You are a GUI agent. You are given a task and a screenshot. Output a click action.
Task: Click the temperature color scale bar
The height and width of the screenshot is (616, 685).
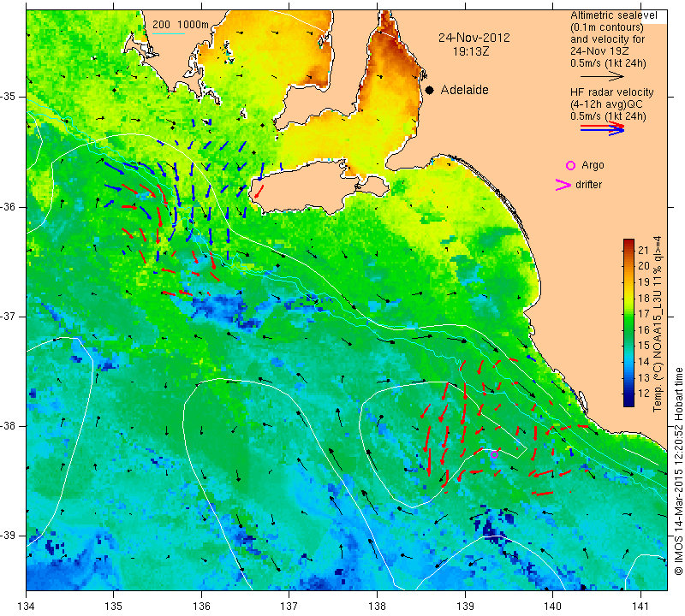click(628, 323)
